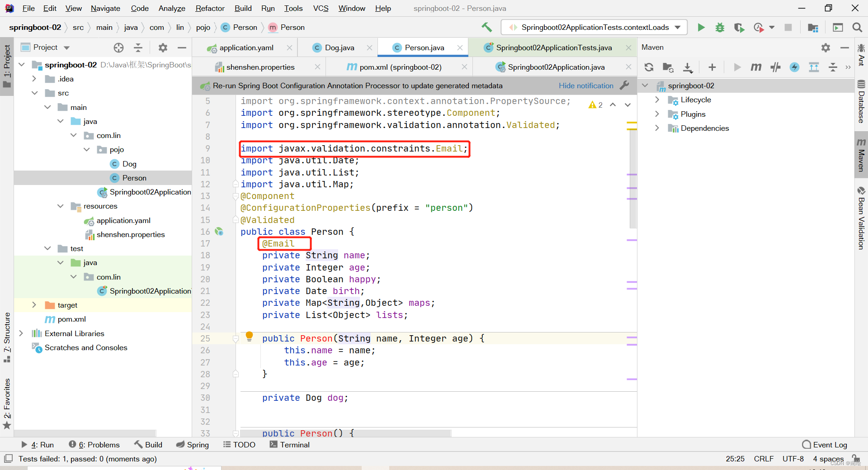Toggle skip tests mode in Maven

(794, 67)
